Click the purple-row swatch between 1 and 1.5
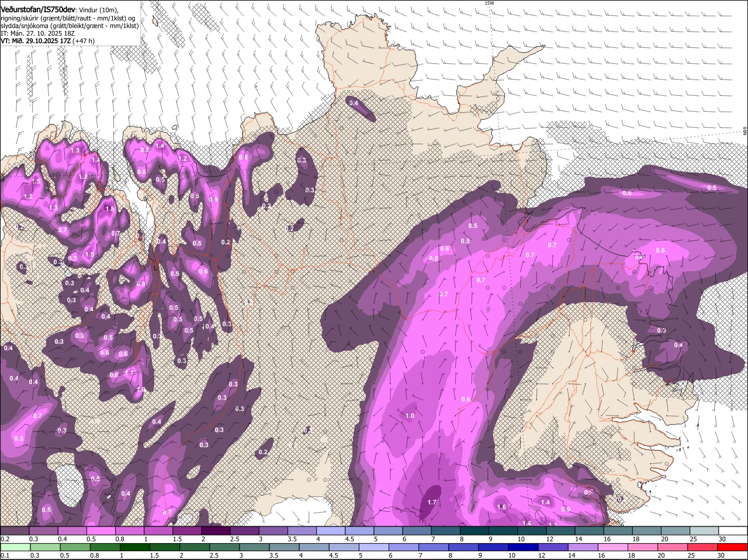The height and width of the screenshot is (560, 748). [x=159, y=531]
